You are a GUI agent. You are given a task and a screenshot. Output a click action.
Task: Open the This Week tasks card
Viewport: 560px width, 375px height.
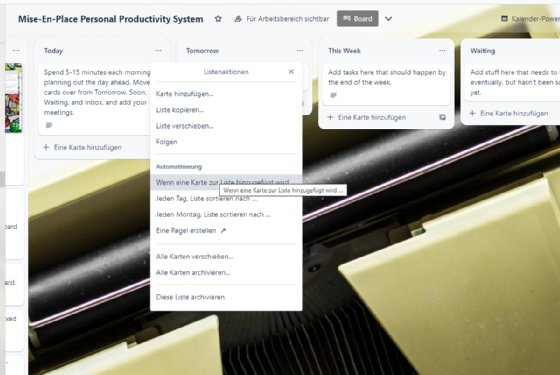click(x=386, y=84)
